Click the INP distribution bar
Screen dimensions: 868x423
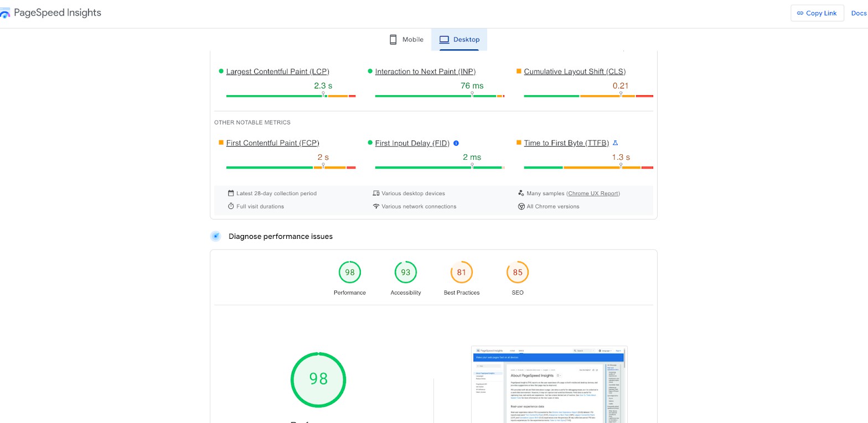click(440, 96)
